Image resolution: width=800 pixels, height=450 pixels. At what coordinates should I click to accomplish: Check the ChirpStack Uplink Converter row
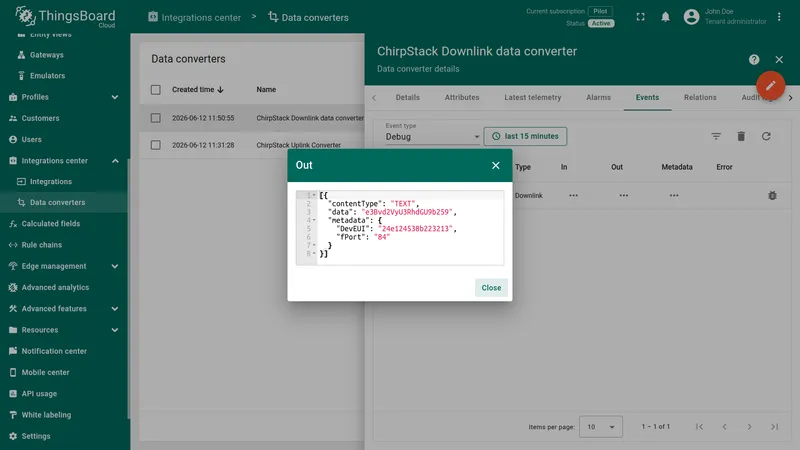pyautogui.click(x=156, y=145)
